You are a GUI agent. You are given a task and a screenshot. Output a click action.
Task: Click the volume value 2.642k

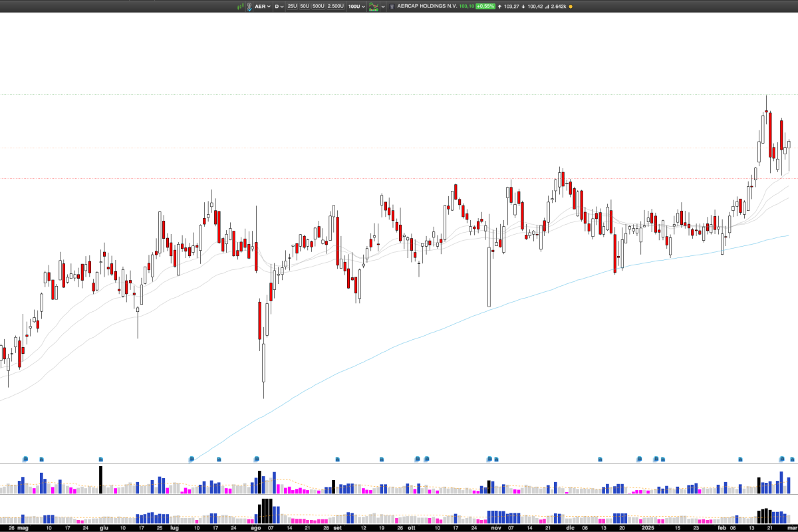pyautogui.click(x=559, y=6)
